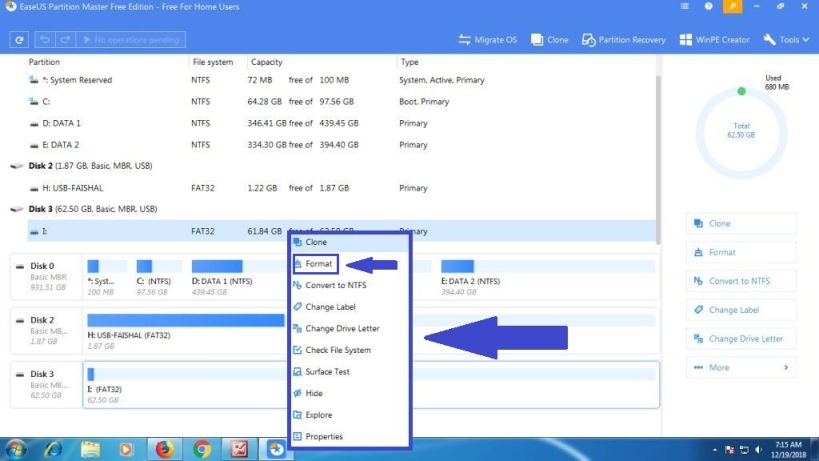
Task: Choose Explore in context menu
Action: click(349, 415)
